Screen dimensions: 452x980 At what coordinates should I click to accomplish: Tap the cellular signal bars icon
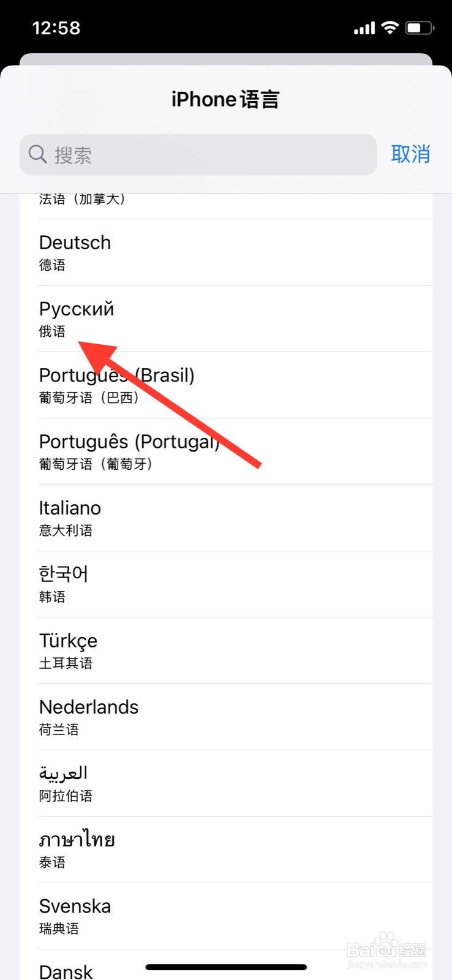coord(364,28)
